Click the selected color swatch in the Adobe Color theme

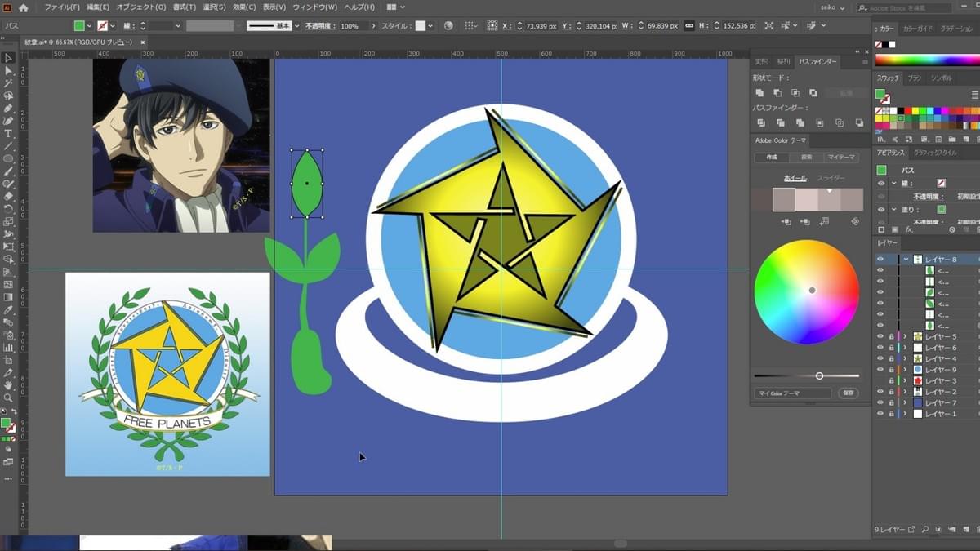coord(784,200)
